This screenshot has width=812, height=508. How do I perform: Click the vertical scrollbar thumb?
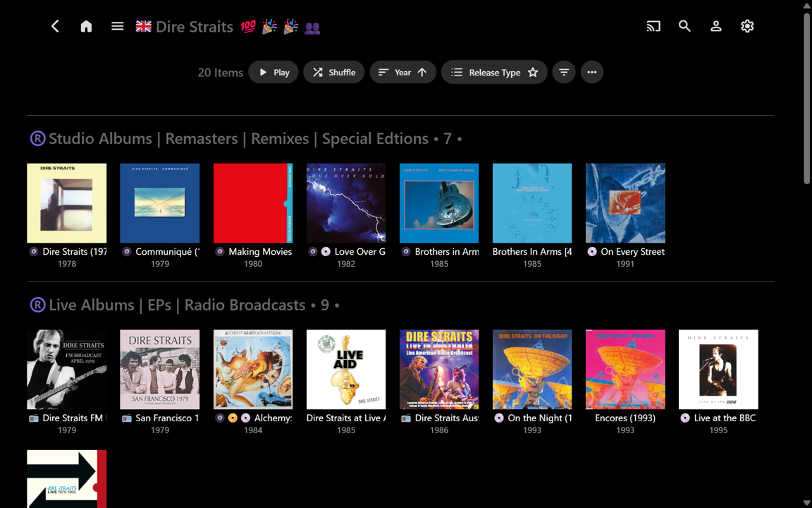pos(807,99)
